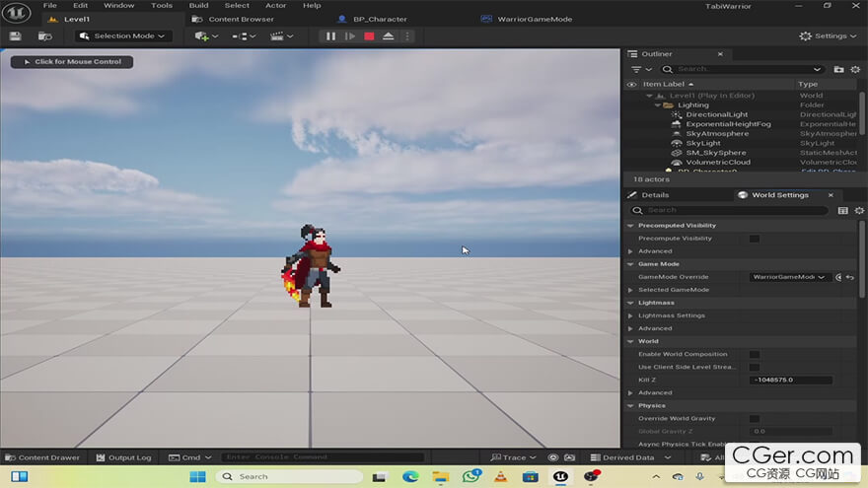Screen dimensions: 868x488
Task: Click the console command input field
Action: coord(324,457)
